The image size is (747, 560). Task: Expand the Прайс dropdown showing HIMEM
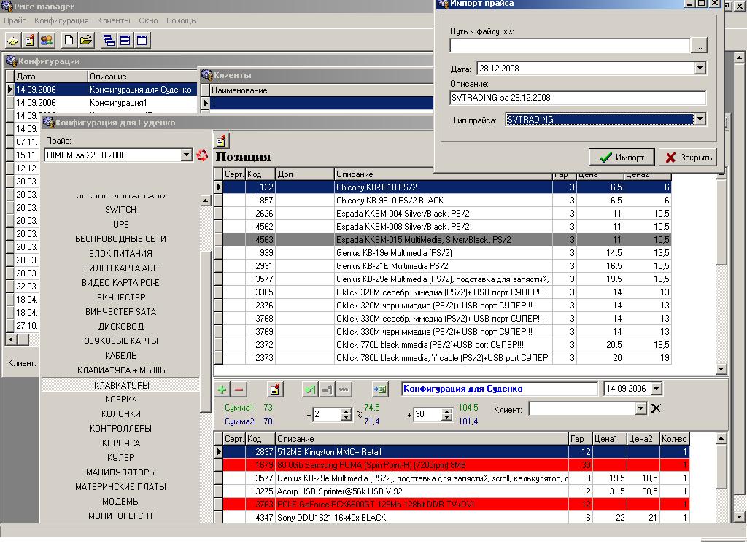[x=186, y=155]
